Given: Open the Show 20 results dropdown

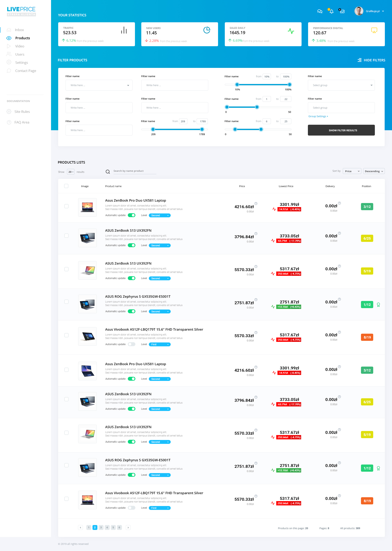Looking at the screenshot, I should click(70, 172).
